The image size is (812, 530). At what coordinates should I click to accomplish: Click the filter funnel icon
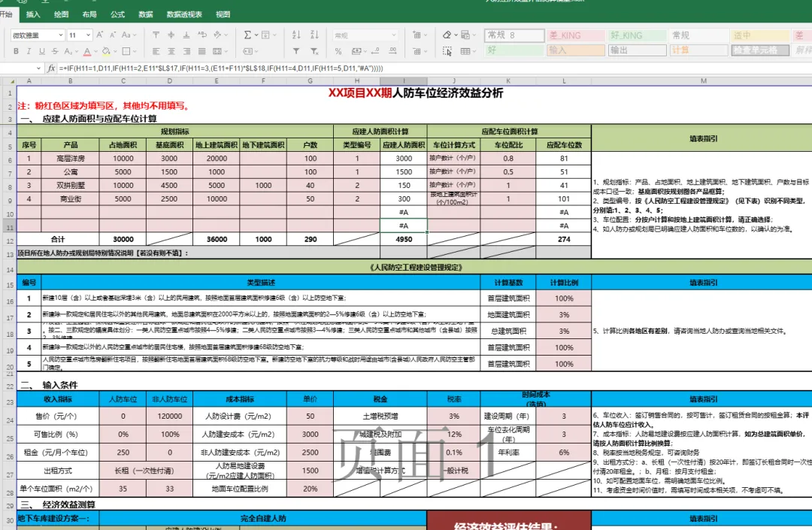[x=296, y=51]
